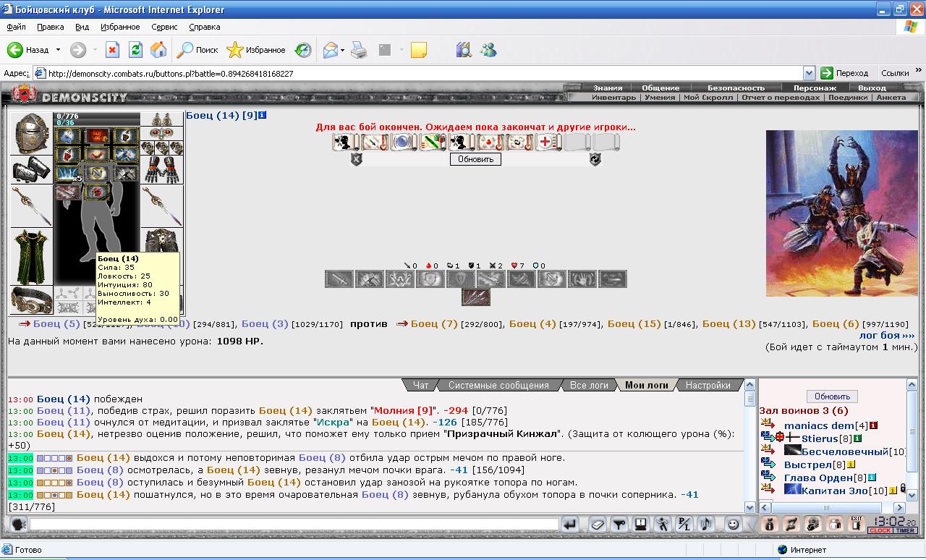This screenshot has height=560, width=926.
Task: Click the funnel filter chat icon
Action: [619, 525]
